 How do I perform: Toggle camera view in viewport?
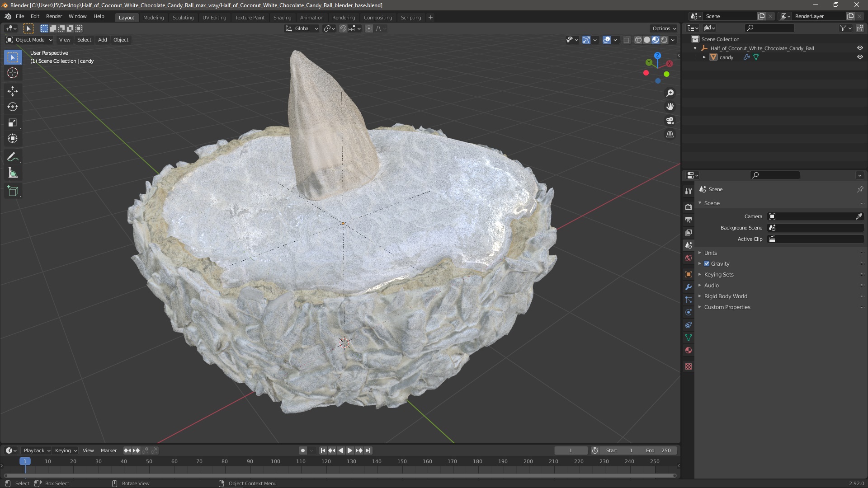tap(670, 121)
